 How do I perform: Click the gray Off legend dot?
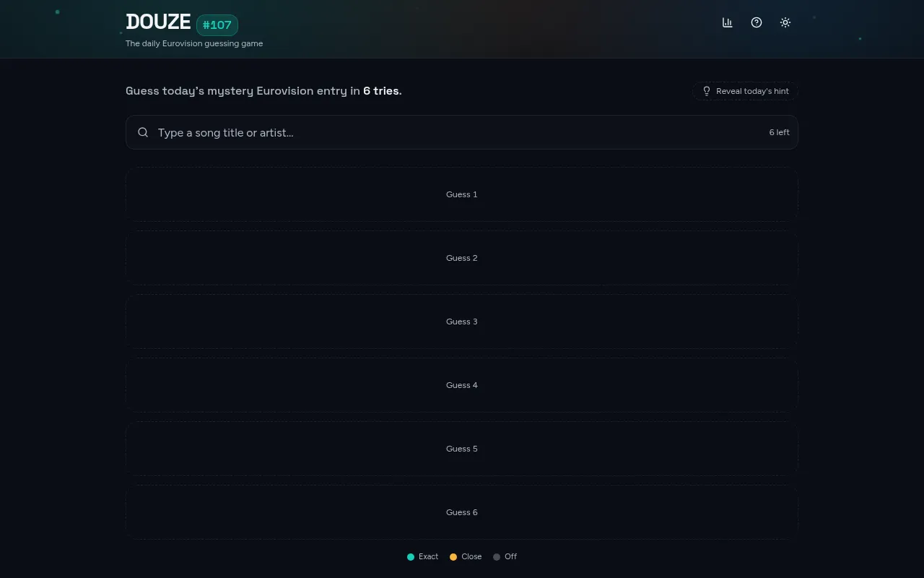[x=497, y=557]
